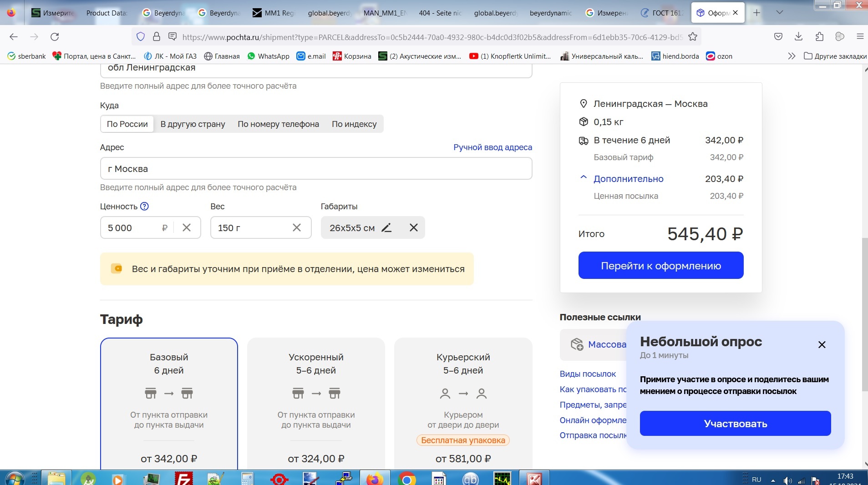Image resolution: width=868 pixels, height=485 pixels.
Task: Open FileZilla from the taskbar
Action: point(184,479)
